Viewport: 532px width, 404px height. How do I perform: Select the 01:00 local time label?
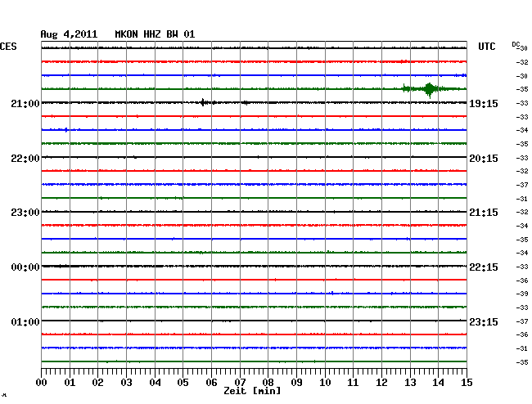click(25, 321)
